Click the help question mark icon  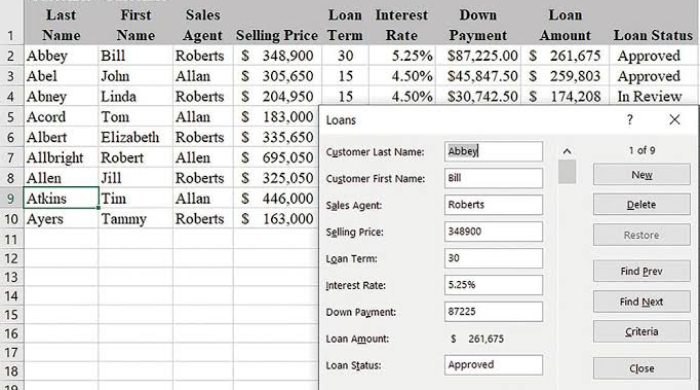click(x=629, y=120)
